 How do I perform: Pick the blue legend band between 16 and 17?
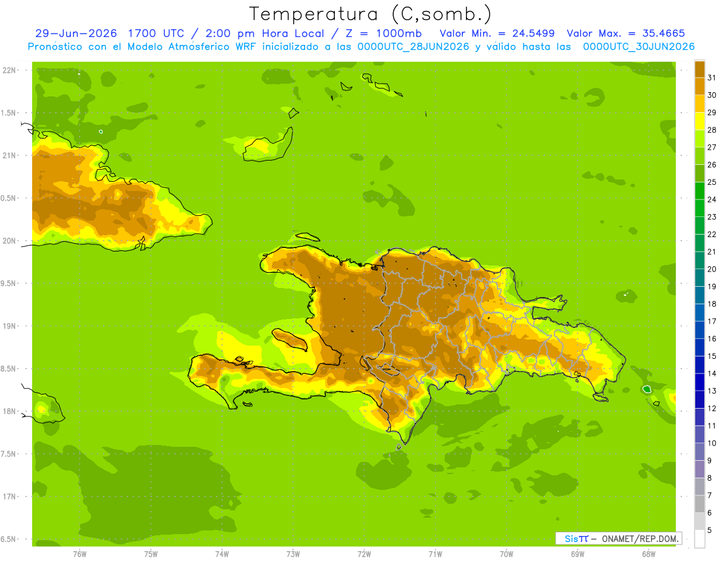pyautogui.click(x=699, y=329)
